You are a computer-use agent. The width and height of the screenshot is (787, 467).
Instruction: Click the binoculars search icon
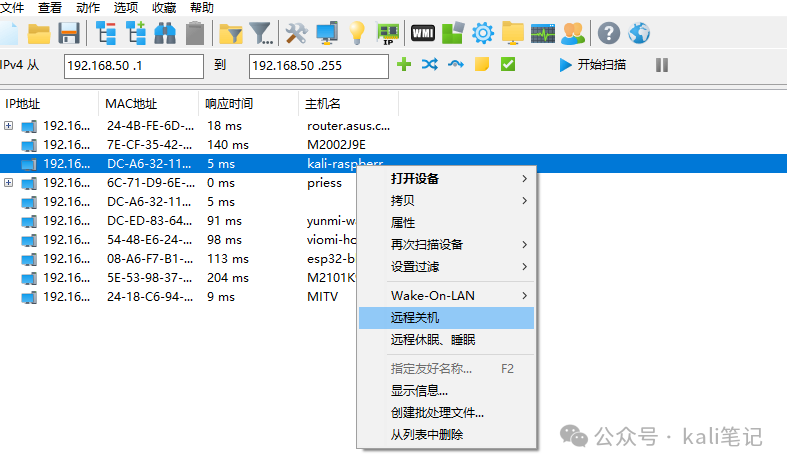pyautogui.click(x=165, y=33)
